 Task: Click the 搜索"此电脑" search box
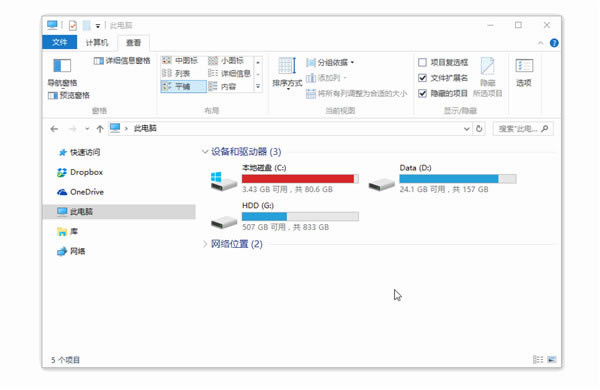(523, 129)
